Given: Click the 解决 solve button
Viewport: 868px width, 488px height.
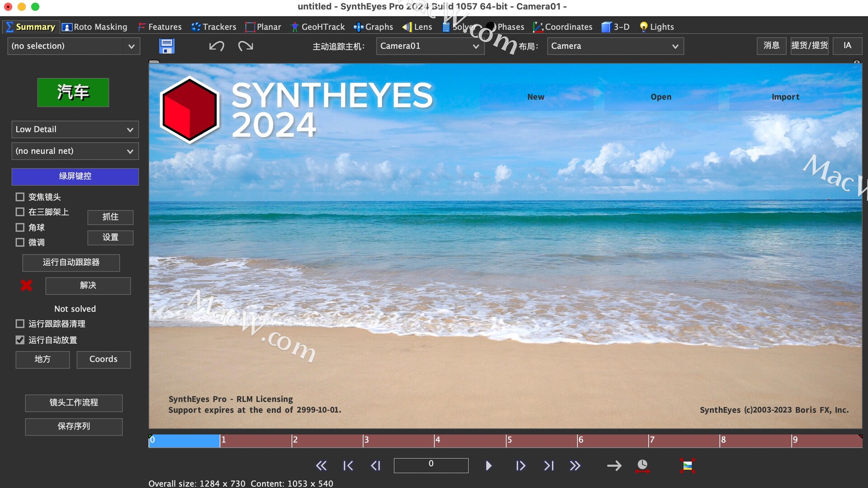Looking at the screenshot, I should pos(88,286).
